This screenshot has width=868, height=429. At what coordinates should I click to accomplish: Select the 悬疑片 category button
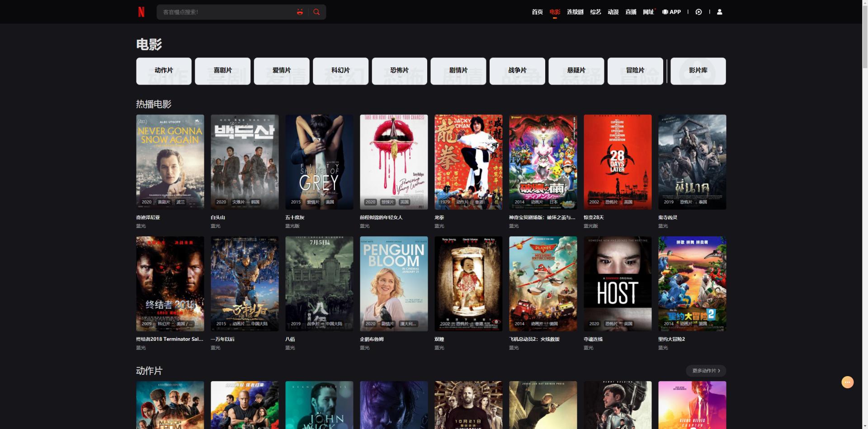point(576,71)
